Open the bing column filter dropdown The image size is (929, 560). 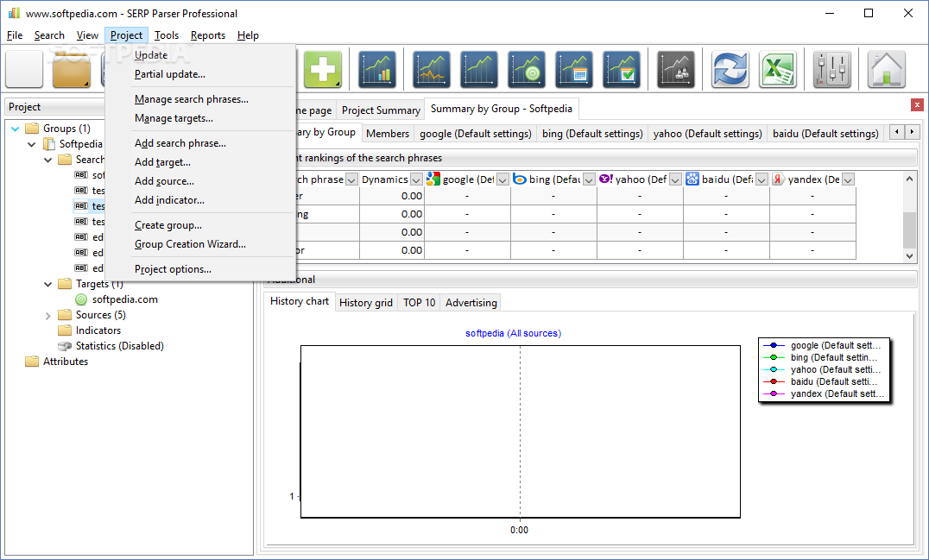pos(589,179)
